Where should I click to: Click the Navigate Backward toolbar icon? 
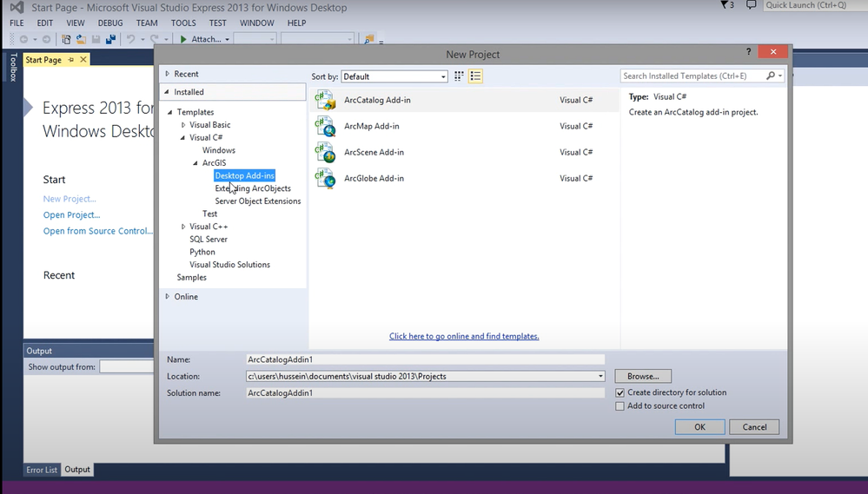point(23,39)
